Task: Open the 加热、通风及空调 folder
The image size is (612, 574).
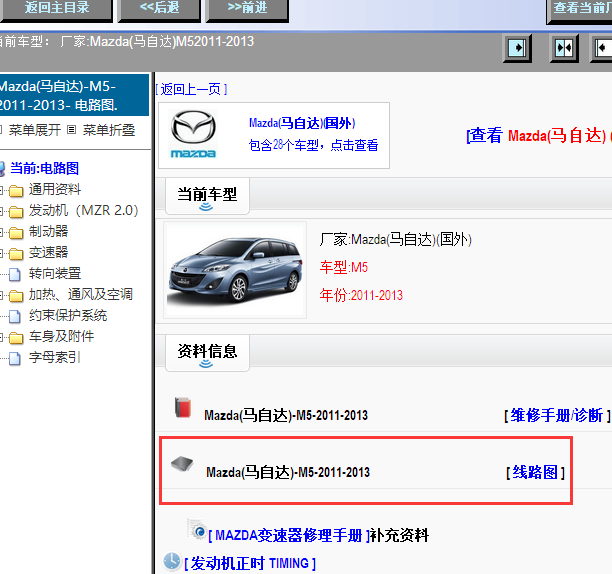Action: (81, 295)
